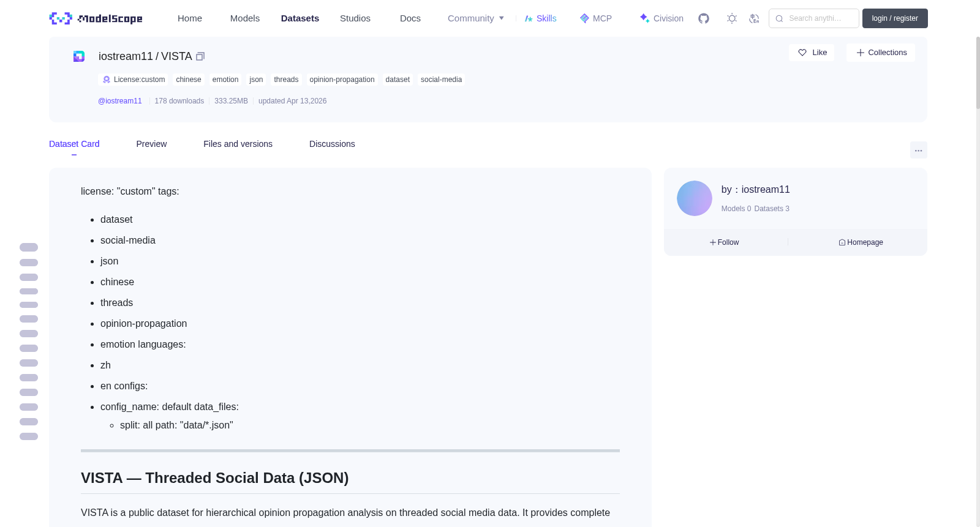Click the license badge icon
Image resolution: width=980 pixels, height=527 pixels.
pyautogui.click(x=107, y=80)
